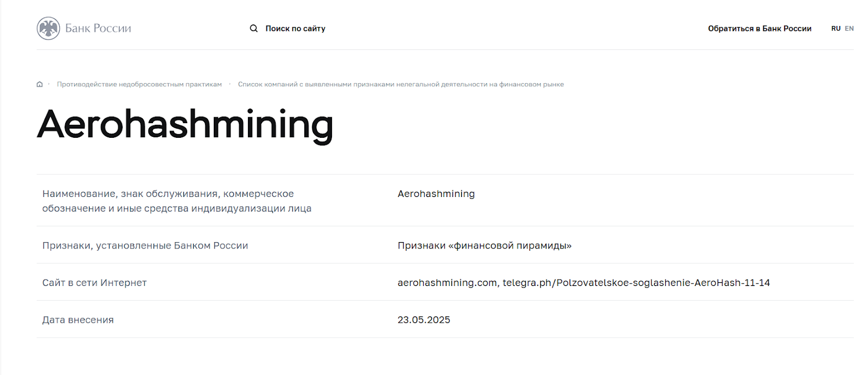The height and width of the screenshot is (375, 868).
Task: Click 'Признаки, установленные Банком России' label
Action: [x=145, y=245]
